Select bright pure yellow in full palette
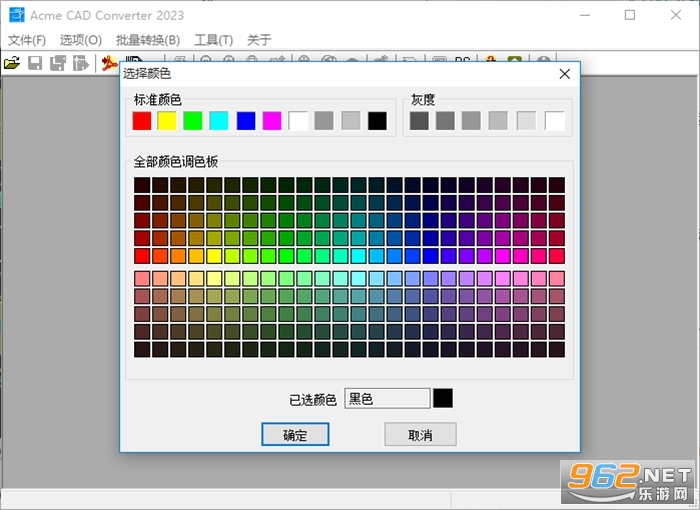Viewport: 700px width, 510px height. (214, 256)
